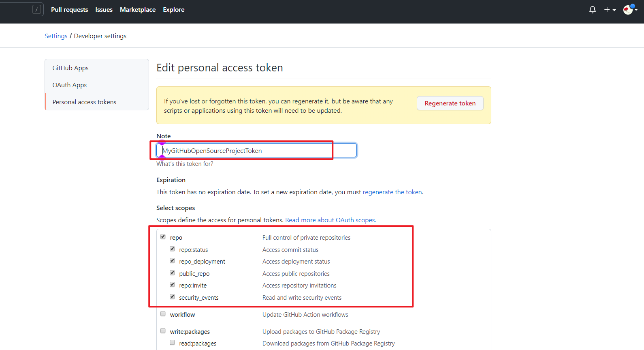Open the notifications bell icon
The width and height of the screenshot is (644, 350).
coord(592,10)
